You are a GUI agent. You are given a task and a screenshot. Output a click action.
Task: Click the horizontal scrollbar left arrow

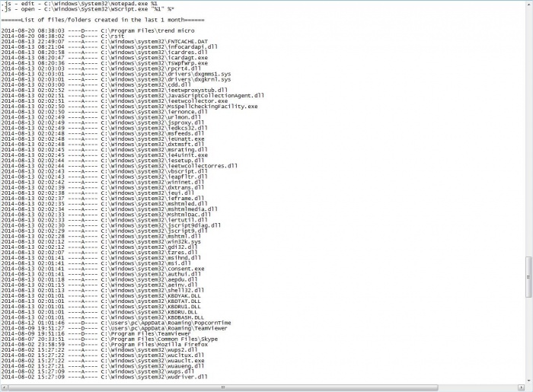point(4,387)
